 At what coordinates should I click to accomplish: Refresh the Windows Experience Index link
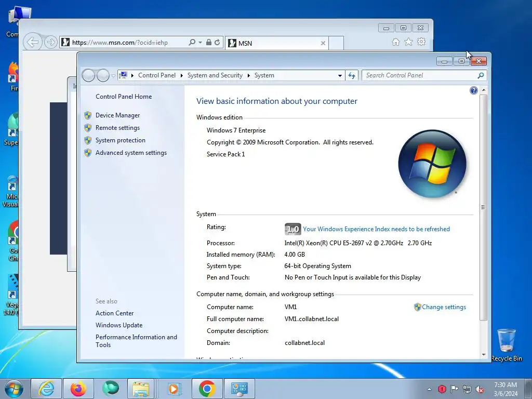376,229
